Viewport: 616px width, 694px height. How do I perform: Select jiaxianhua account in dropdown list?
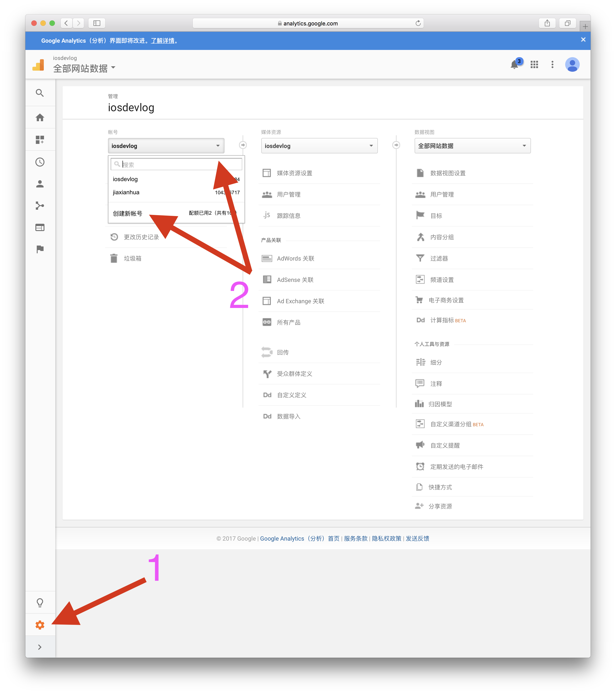pos(176,192)
